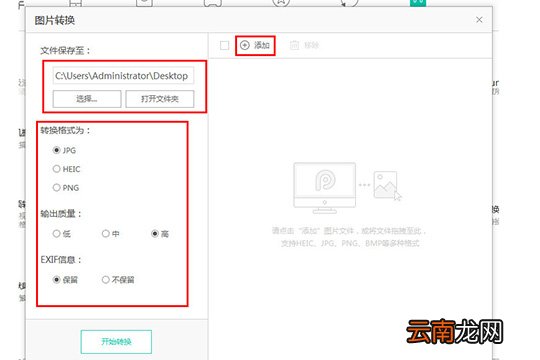Click the 选择... button
This screenshot has height=360, width=540.
tap(87, 99)
